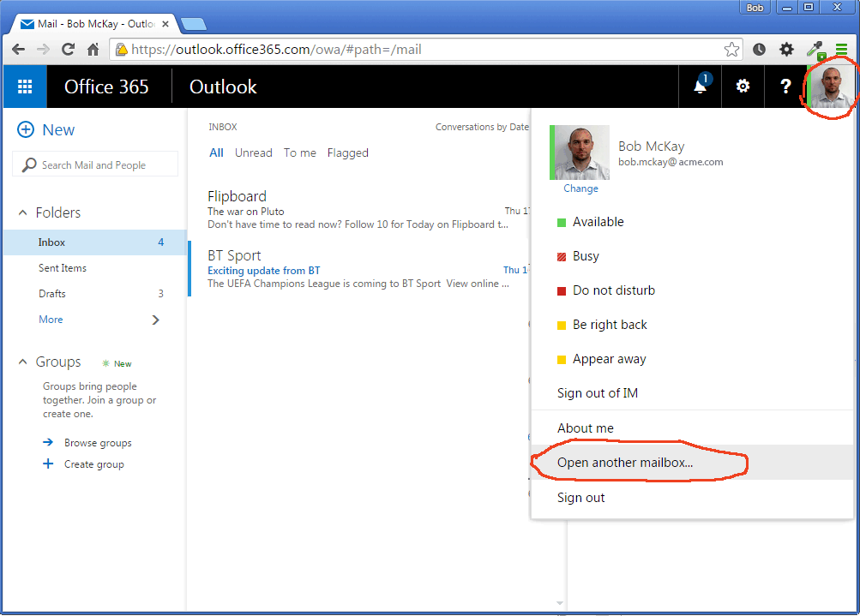The image size is (860, 616).
Task: Click Bob McKay's large profile picture
Action: tap(580, 153)
